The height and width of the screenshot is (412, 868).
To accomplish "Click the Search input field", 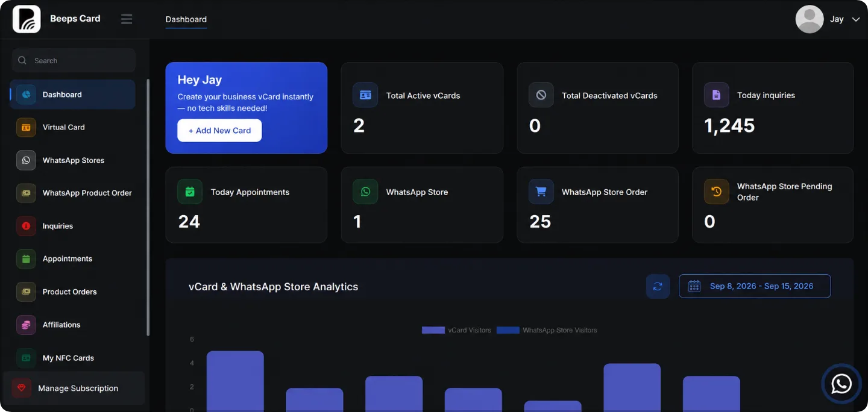I will pos(74,60).
